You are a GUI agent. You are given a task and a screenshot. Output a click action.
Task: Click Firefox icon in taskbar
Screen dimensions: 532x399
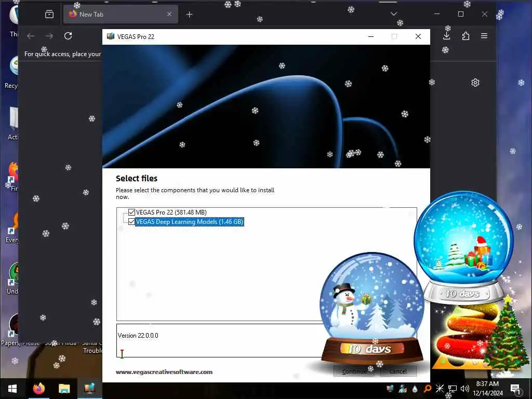click(38, 389)
